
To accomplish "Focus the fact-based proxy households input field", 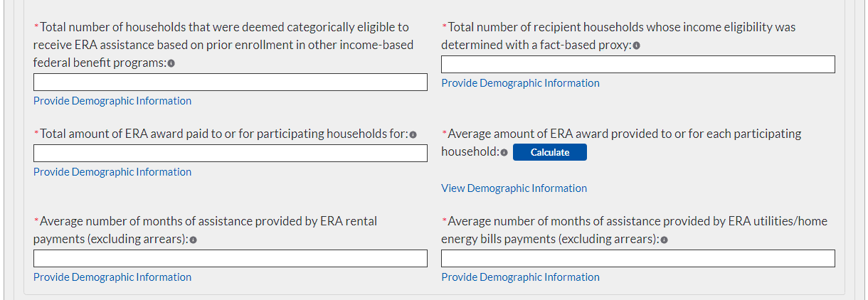I will (637, 65).
